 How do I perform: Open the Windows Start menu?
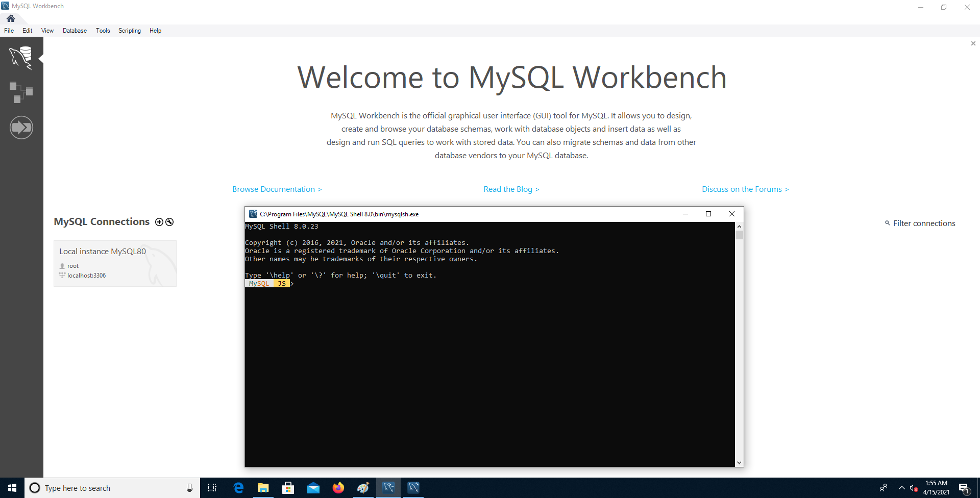pos(12,488)
